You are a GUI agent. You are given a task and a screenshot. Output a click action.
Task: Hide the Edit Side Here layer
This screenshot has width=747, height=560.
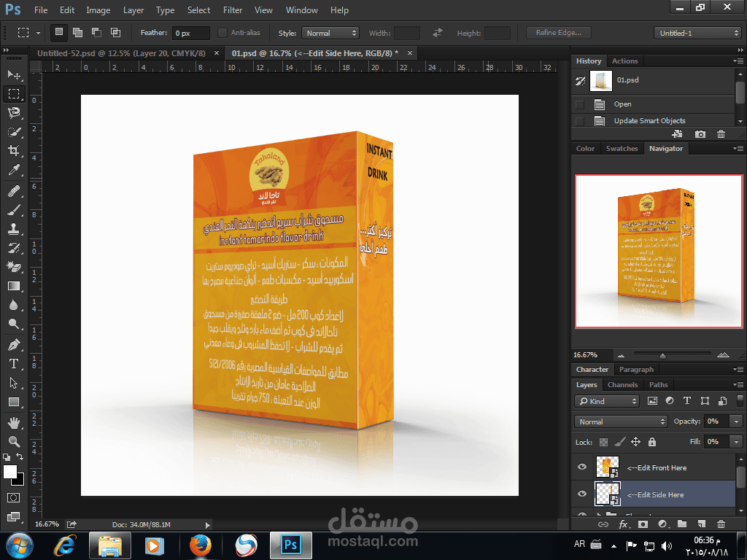click(582, 494)
